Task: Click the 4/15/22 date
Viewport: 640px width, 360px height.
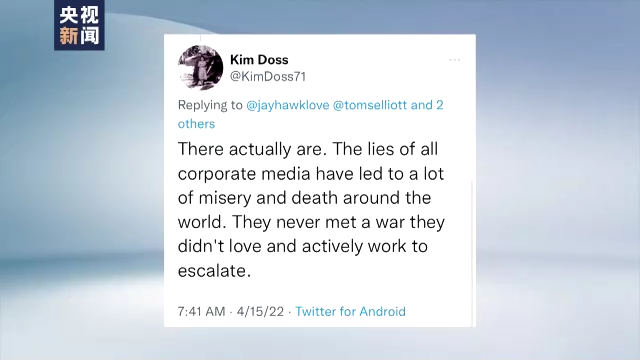Action: point(260,311)
